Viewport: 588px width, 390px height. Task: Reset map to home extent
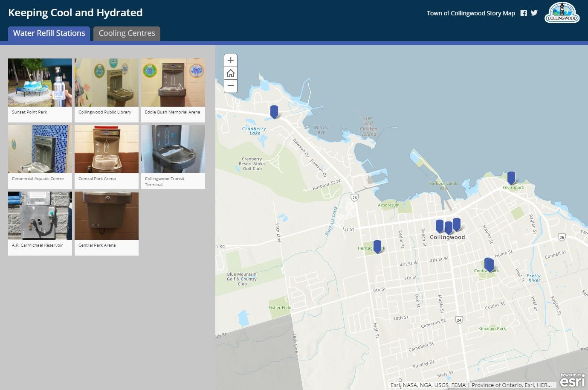(x=231, y=73)
